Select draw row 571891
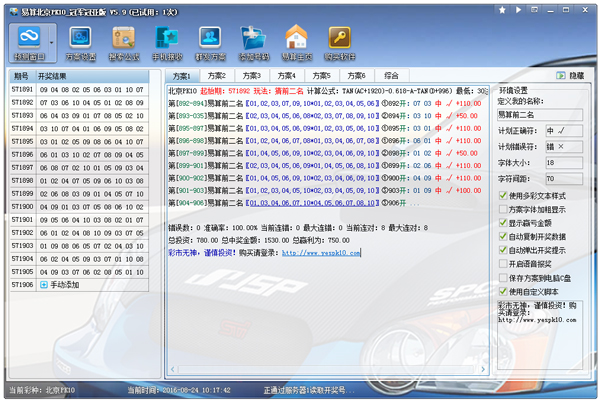600x401 pixels. 79,90
